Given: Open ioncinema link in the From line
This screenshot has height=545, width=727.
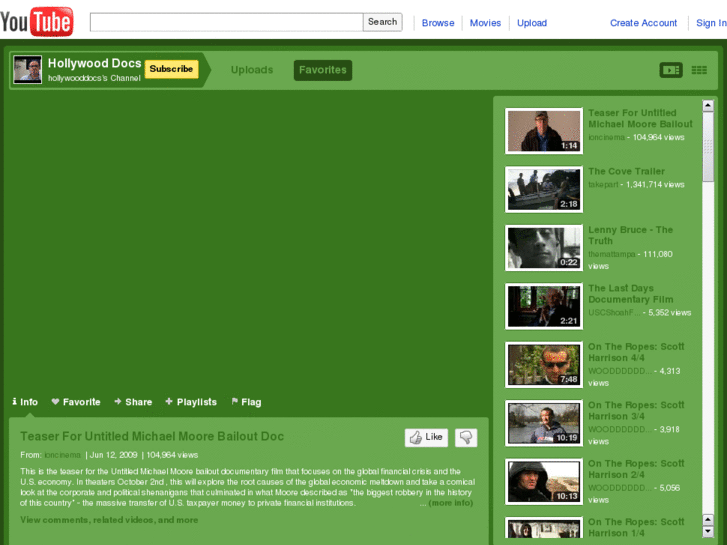Looking at the screenshot, I should (63, 455).
